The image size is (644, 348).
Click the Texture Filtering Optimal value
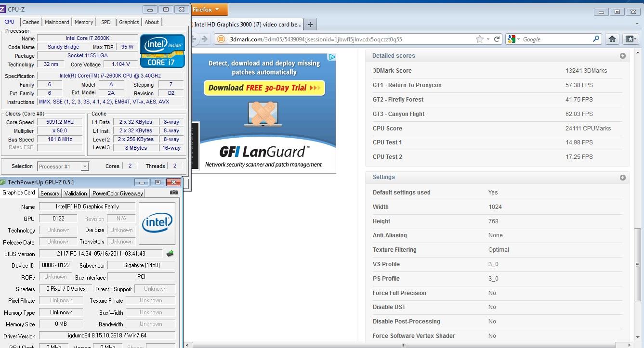[499, 250]
